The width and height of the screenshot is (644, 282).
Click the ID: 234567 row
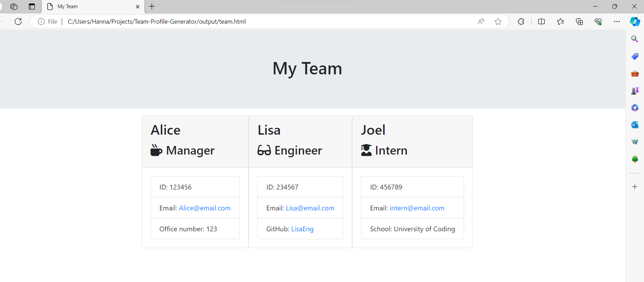coord(300,187)
